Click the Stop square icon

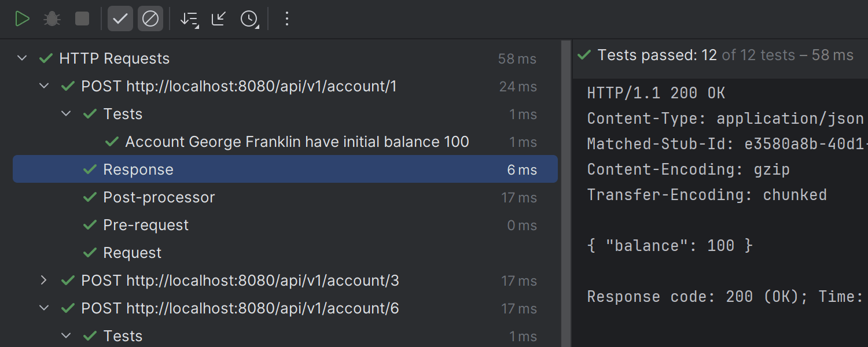[82, 19]
